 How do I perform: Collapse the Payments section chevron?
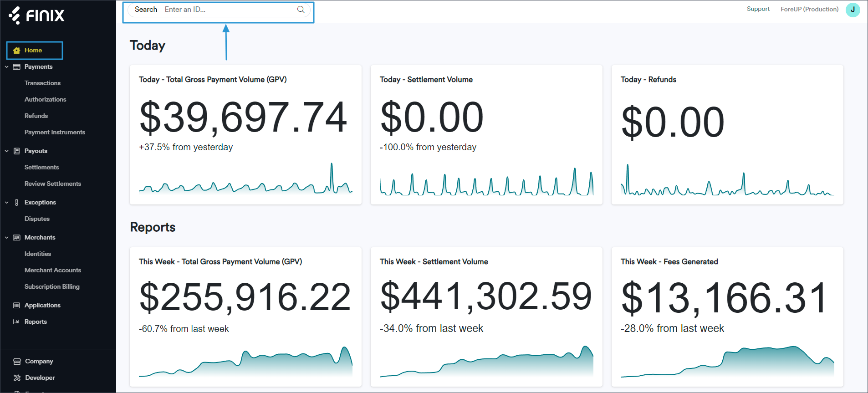tap(7, 67)
